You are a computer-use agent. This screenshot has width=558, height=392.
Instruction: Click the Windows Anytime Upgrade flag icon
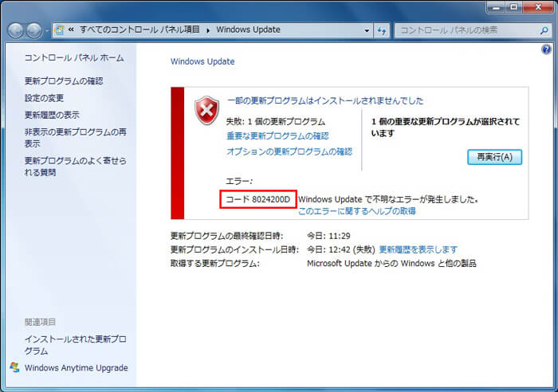(x=14, y=367)
